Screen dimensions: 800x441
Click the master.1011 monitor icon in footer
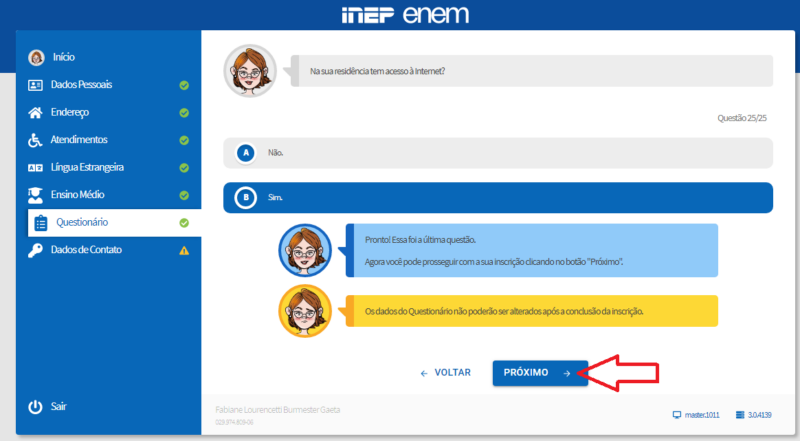tap(677, 414)
